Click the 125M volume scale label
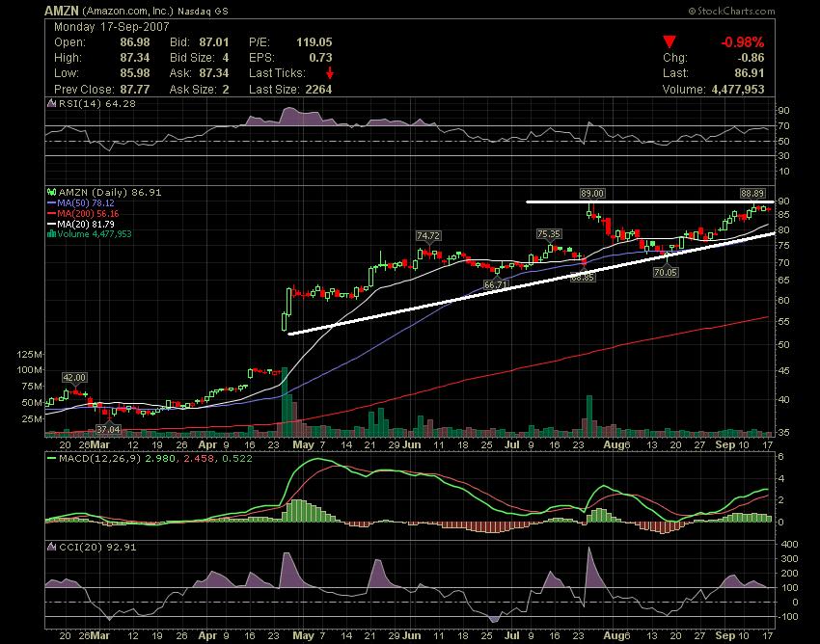Image resolution: width=820 pixels, height=644 pixels. pos(30,355)
